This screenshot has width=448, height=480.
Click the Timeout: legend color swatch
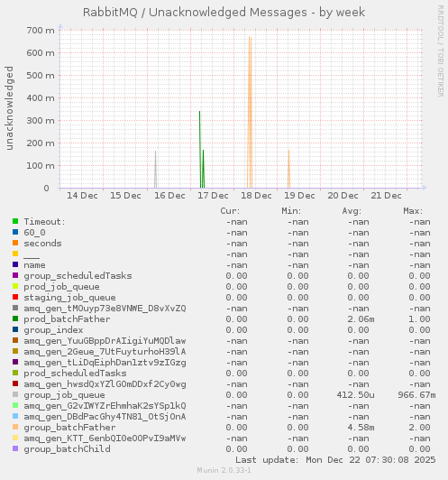[x=15, y=221]
